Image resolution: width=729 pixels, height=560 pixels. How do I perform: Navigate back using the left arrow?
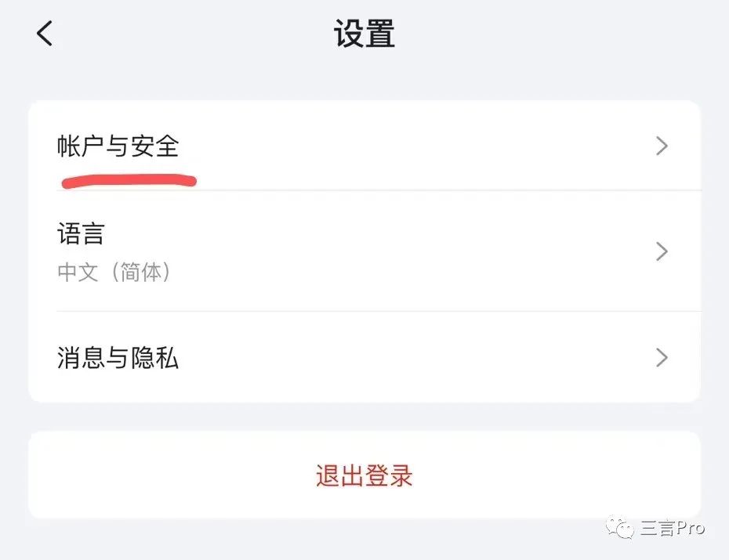coord(43,33)
